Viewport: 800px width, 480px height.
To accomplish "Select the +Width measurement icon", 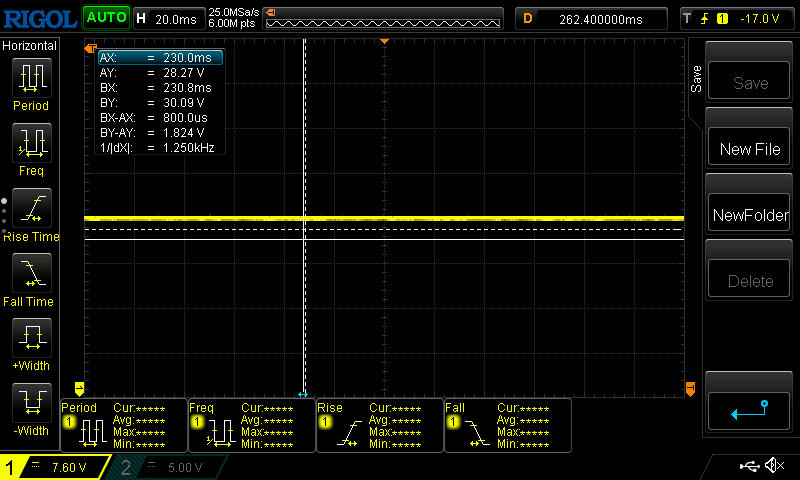I will [x=31, y=337].
